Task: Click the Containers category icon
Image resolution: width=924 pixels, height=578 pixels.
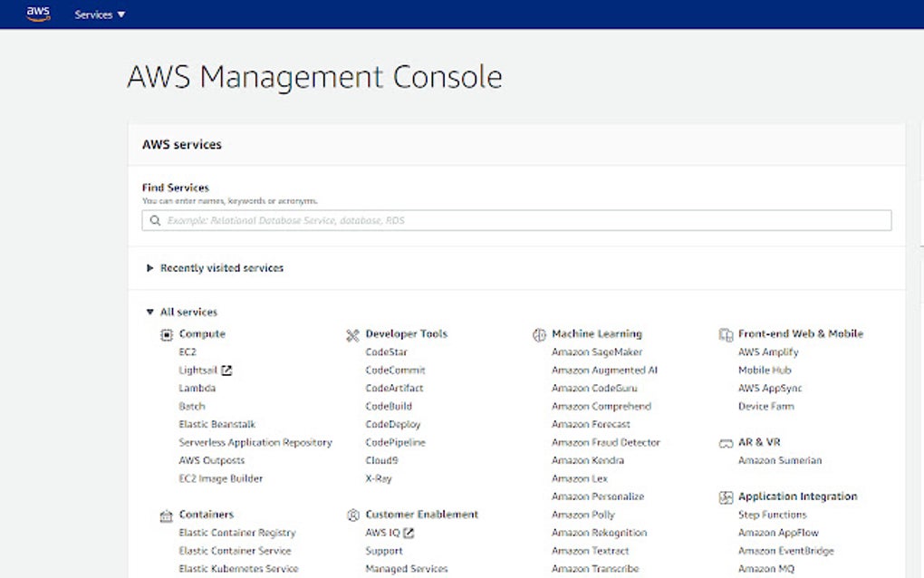Action: 167,515
